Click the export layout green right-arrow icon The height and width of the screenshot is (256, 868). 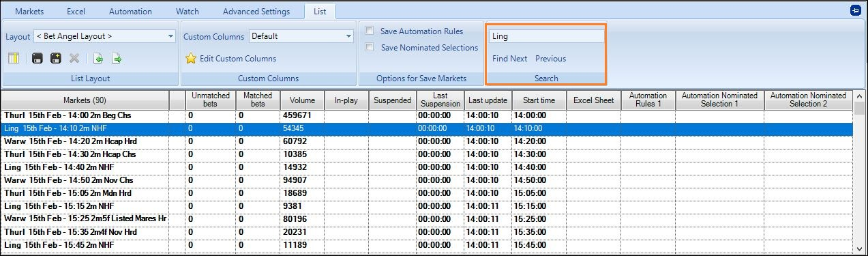116,59
